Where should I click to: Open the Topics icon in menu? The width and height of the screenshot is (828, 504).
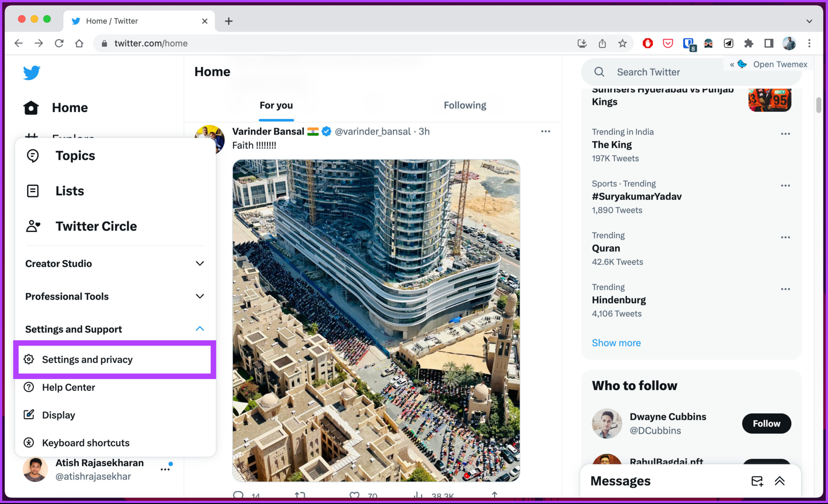[x=33, y=156]
